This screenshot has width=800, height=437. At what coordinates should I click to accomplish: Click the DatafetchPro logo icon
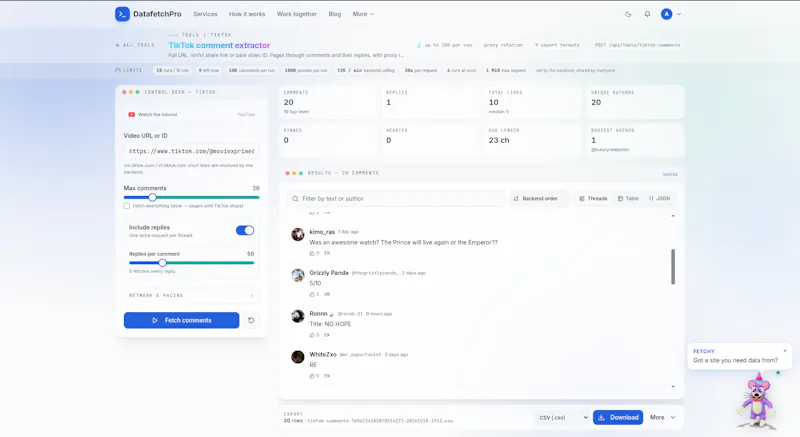tap(122, 14)
